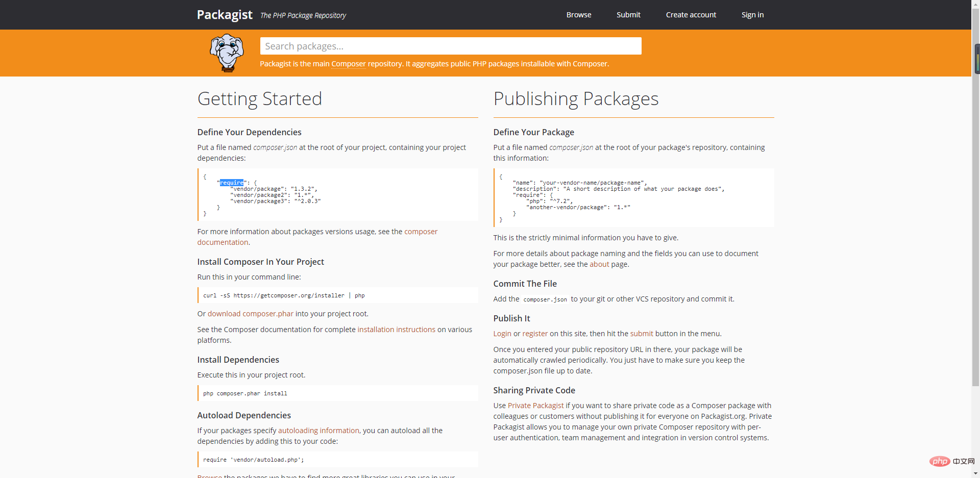This screenshot has height=478, width=980.
Task: Click the download composer.phar link
Action: (x=250, y=314)
